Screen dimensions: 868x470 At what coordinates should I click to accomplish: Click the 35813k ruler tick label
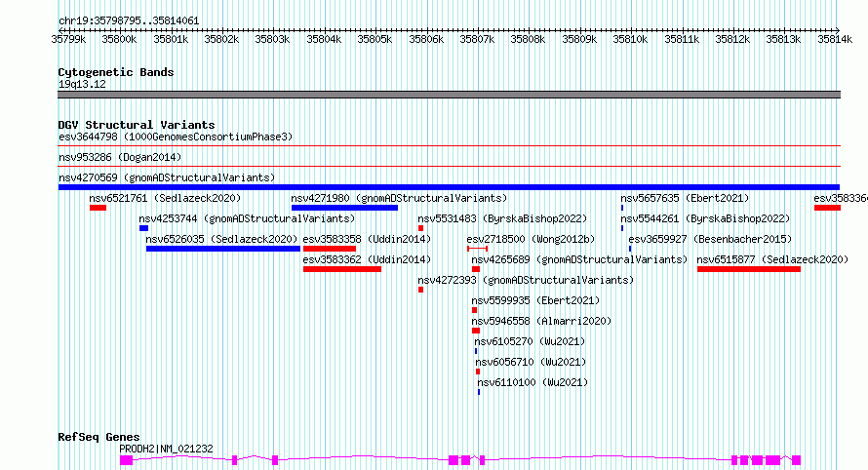click(783, 39)
